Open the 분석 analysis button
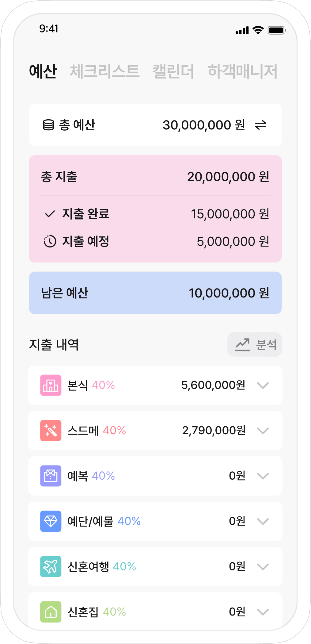This screenshot has height=644, width=311. click(255, 344)
